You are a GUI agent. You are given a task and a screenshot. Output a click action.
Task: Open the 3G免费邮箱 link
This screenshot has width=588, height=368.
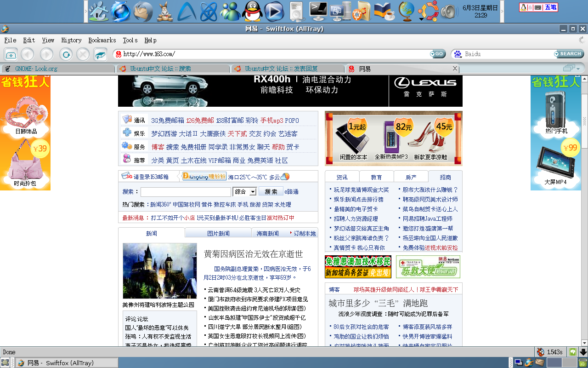click(x=168, y=121)
